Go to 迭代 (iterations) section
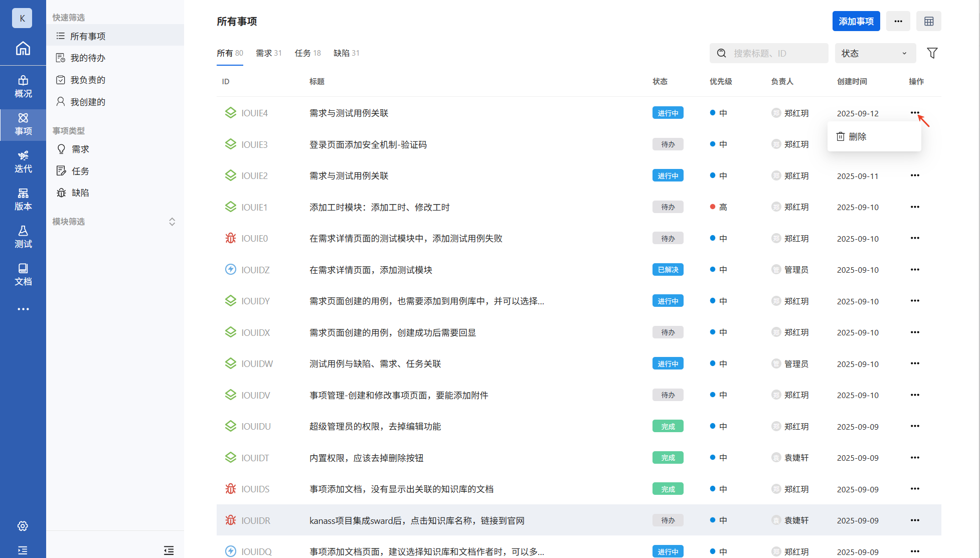 (23, 161)
